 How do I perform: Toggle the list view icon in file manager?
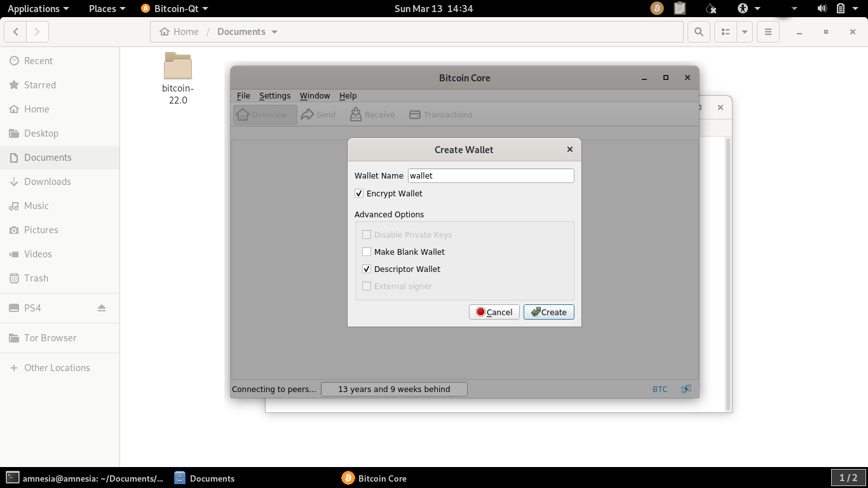click(x=725, y=31)
